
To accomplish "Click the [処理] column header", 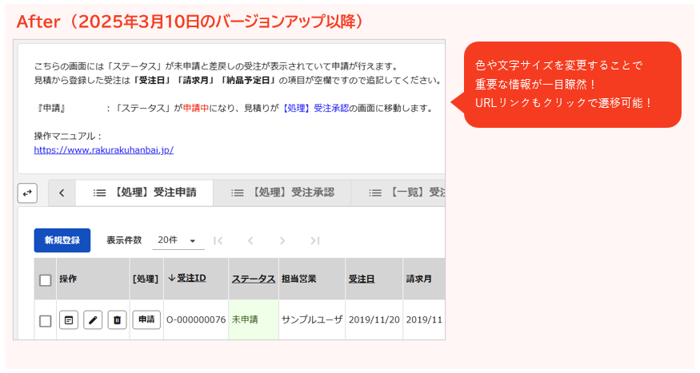I will tap(146, 279).
